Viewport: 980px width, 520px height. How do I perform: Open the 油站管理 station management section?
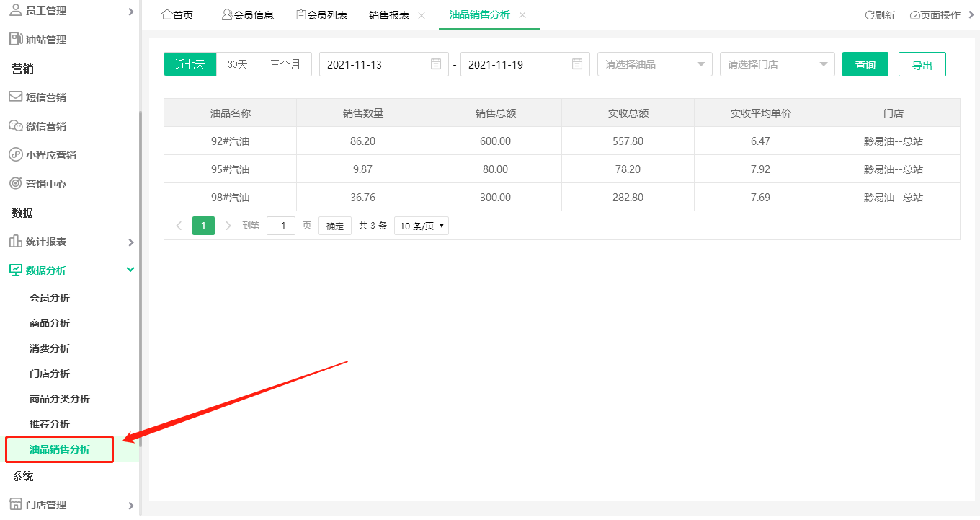click(44, 39)
